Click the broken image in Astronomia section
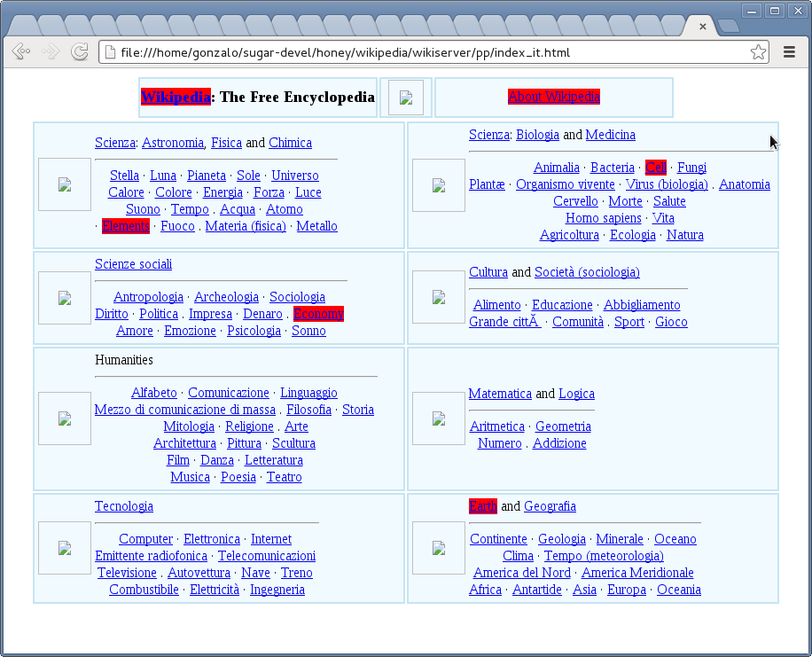 (x=65, y=184)
